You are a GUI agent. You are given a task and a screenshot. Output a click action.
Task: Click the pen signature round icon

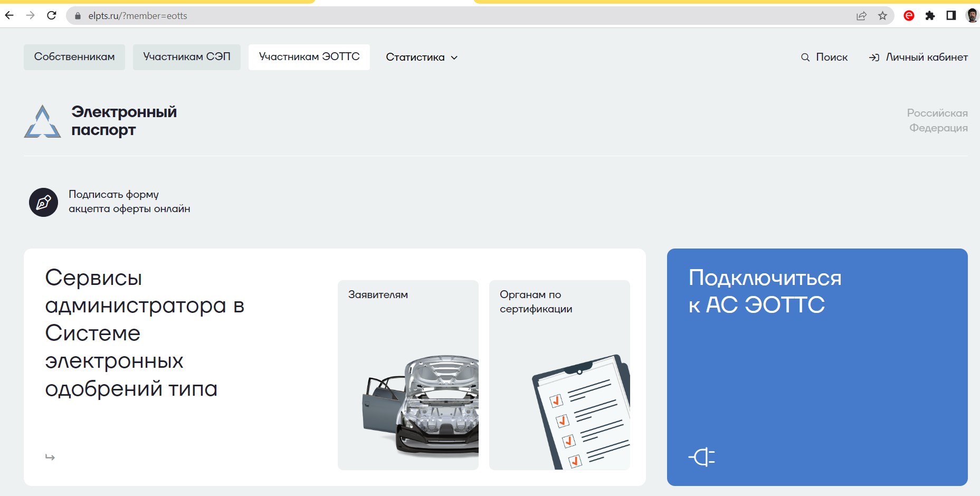tap(43, 202)
